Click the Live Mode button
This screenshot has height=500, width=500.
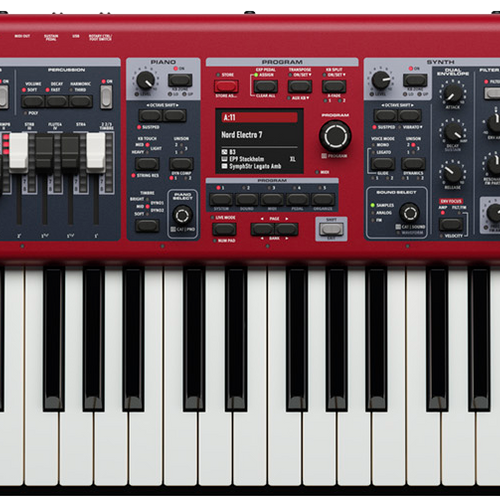pos(224,229)
